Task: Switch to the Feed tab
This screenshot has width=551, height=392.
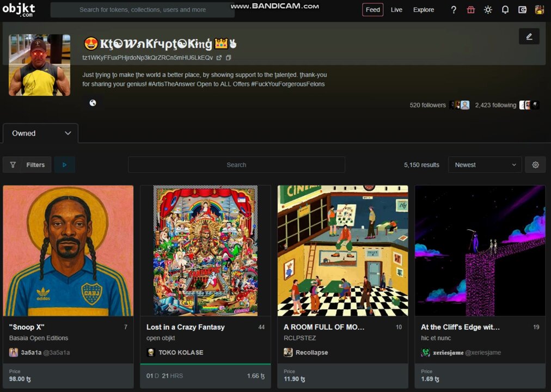Action: [x=372, y=10]
